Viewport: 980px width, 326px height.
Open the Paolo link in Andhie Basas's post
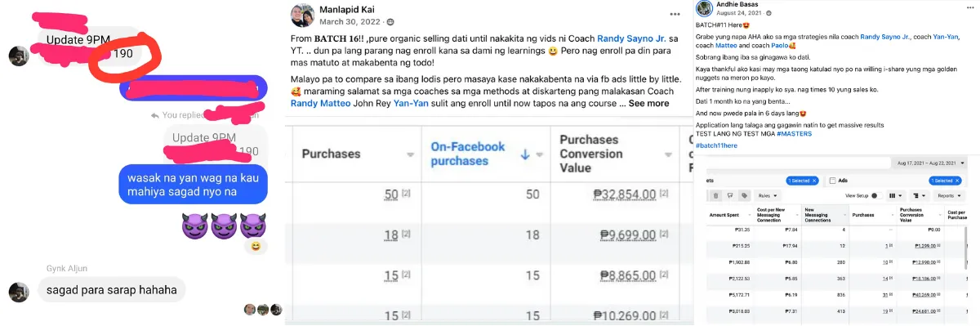[780, 46]
